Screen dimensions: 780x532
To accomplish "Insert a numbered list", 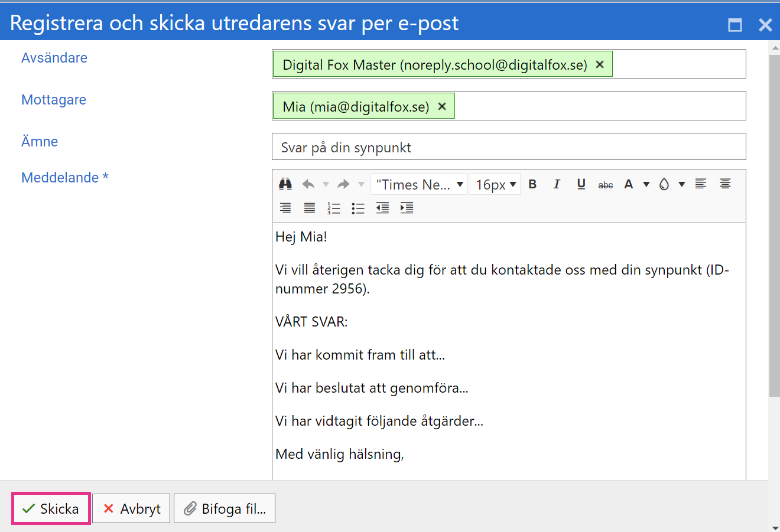I will coord(334,208).
